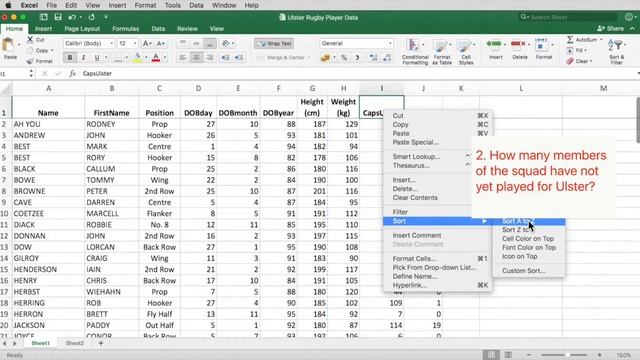Open the Fill dropdown

576,51
